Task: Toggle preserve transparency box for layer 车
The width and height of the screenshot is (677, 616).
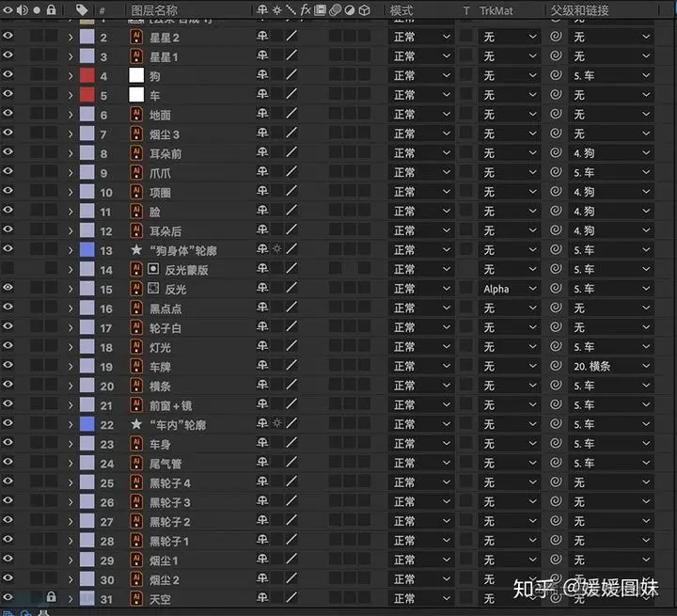Action: [x=465, y=94]
